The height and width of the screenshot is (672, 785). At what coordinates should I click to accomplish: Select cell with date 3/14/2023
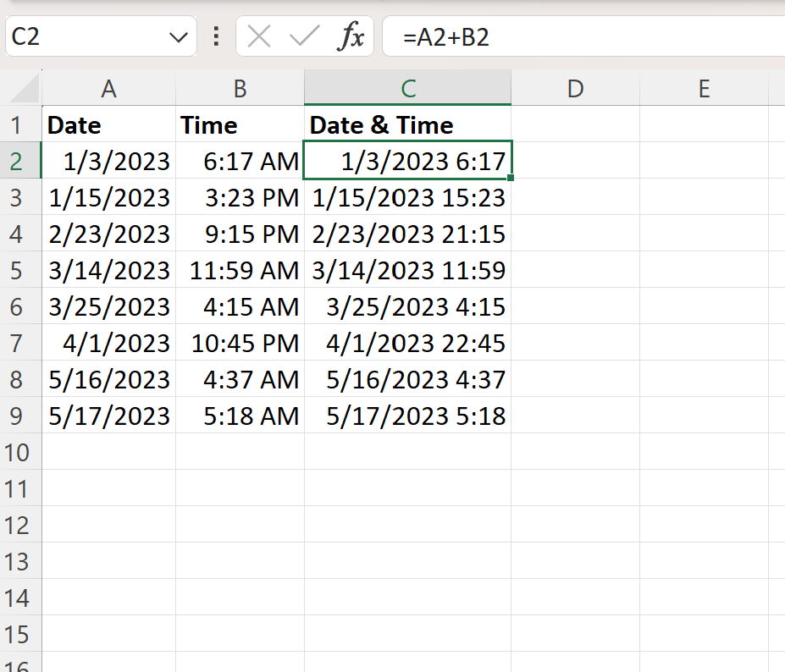[x=108, y=270]
